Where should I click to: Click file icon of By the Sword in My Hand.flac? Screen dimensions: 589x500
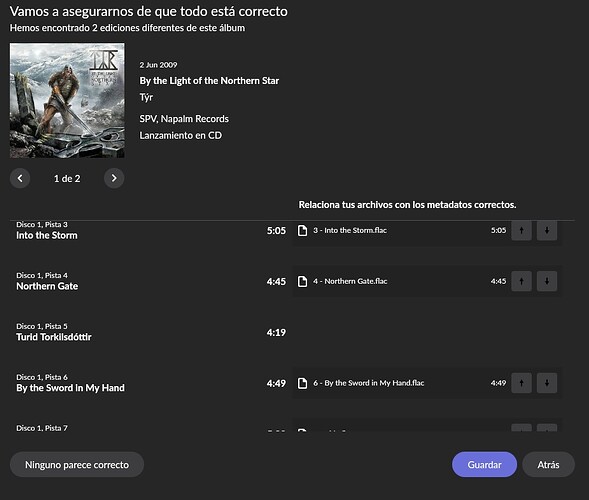pyautogui.click(x=302, y=383)
